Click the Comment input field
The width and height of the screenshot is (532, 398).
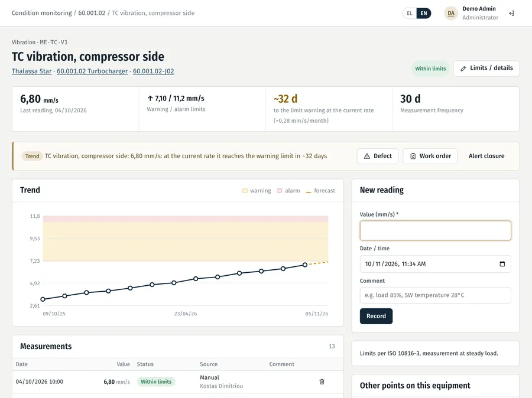click(435, 295)
